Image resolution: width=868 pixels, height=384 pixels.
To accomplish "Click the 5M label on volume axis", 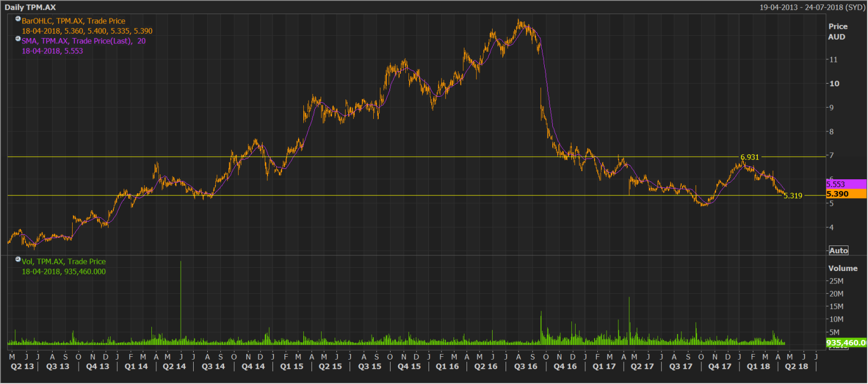I will [x=834, y=332].
